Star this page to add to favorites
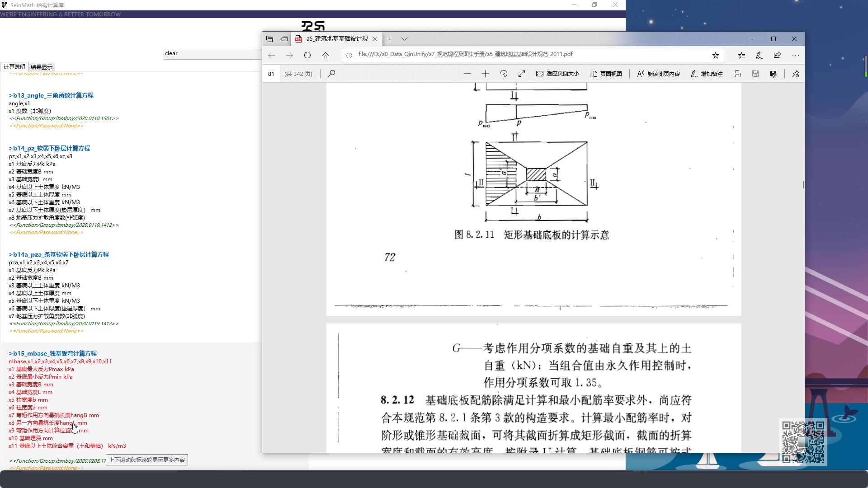This screenshot has width=868, height=488. pos(716,55)
